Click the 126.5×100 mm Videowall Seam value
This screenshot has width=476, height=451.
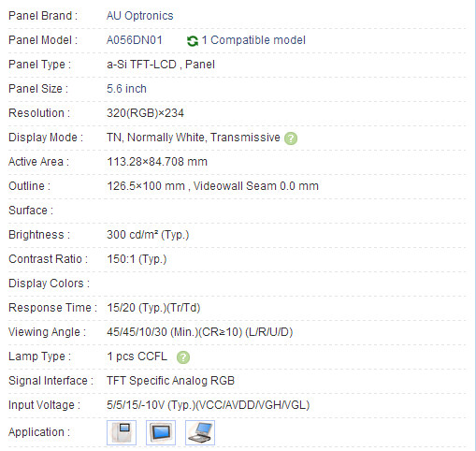(x=212, y=186)
